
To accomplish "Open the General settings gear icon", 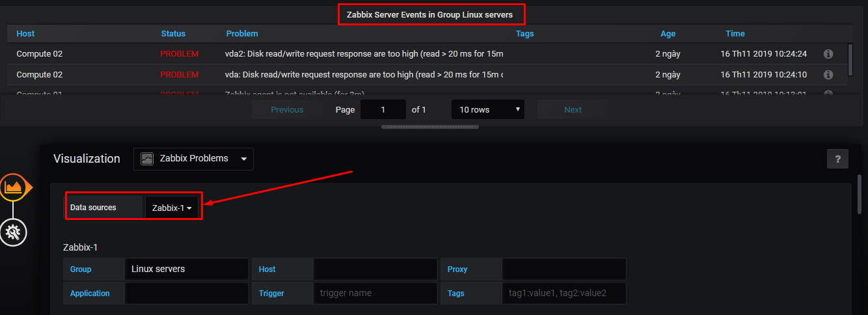I will pyautogui.click(x=12, y=232).
